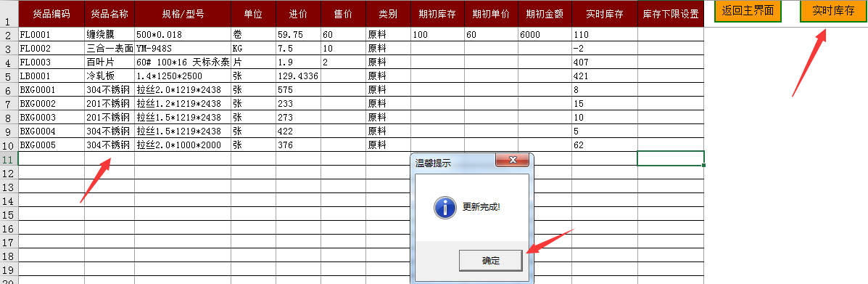Select opening amount cell 6000
This screenshot has width=868, height=284.
tap(545, 34)
